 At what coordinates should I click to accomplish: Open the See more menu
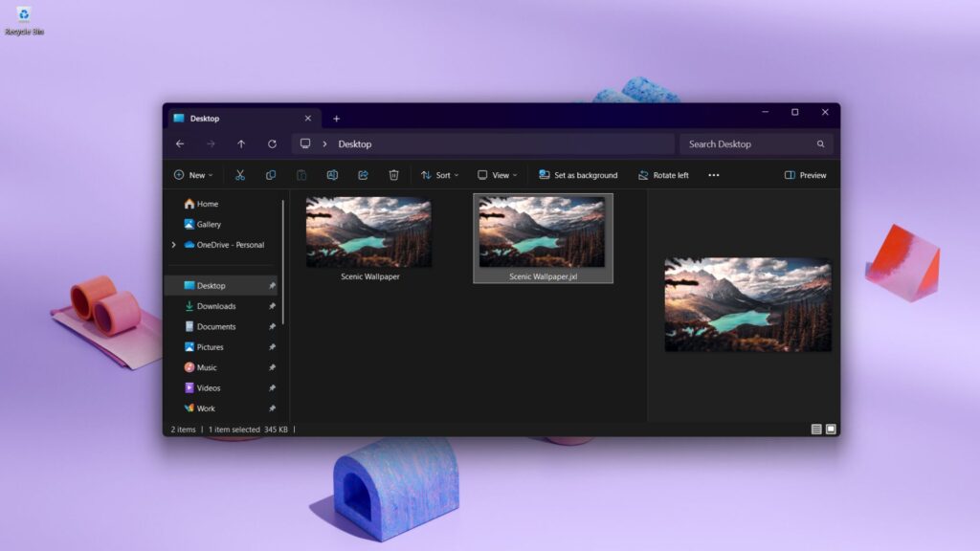[713, 175]
